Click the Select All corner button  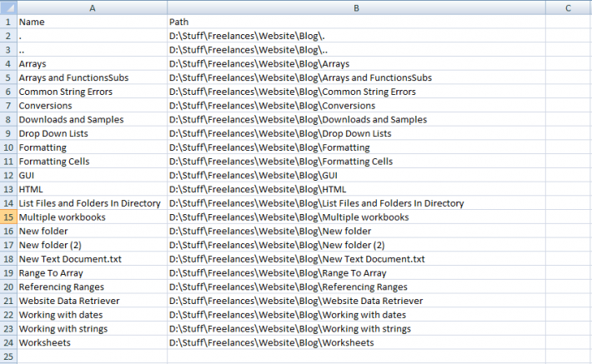[x=8, y=7]
